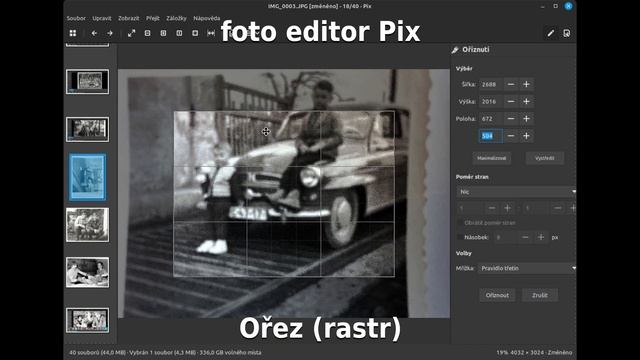The image size is (640, 360).
Task: Open the browser grid view icon
Action: pos(73,33)
